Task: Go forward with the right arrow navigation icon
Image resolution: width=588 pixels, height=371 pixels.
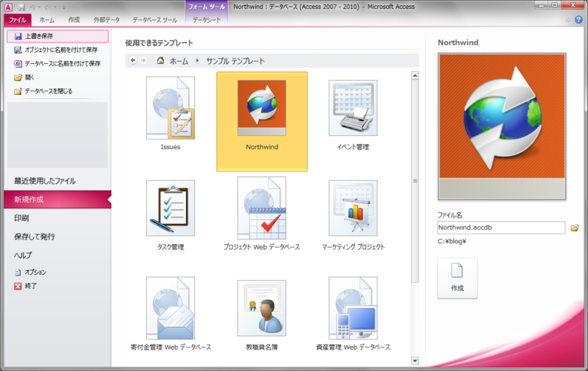Action: point(143,60)
